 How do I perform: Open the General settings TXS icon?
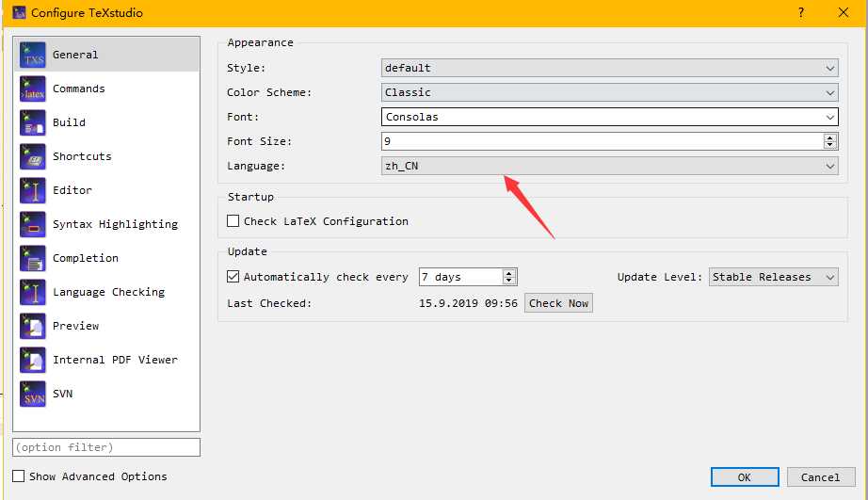33,55
